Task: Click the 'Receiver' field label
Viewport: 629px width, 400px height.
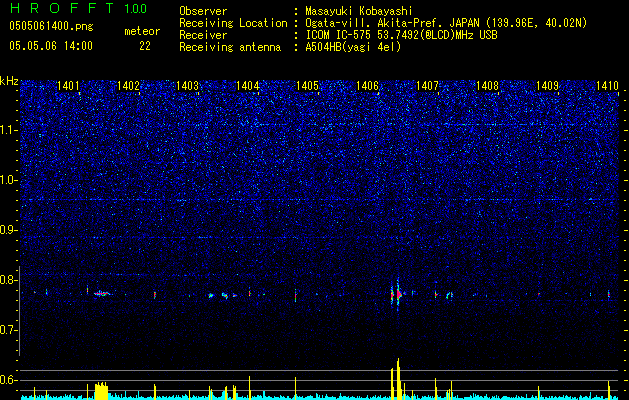Action: tap(203, 35)
